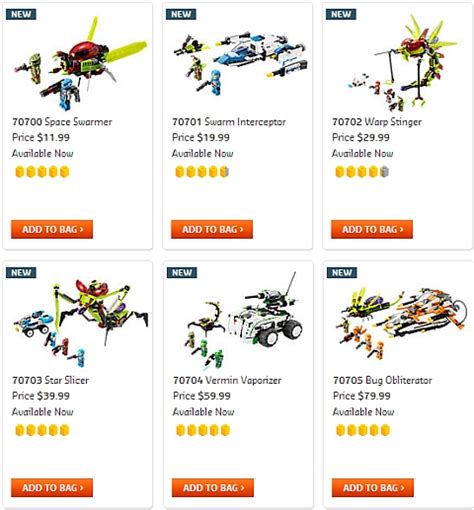Add 70701 Swarm Interceptor to bag
Viewport: 474px width, 510px height.
[x=212, y=229]
